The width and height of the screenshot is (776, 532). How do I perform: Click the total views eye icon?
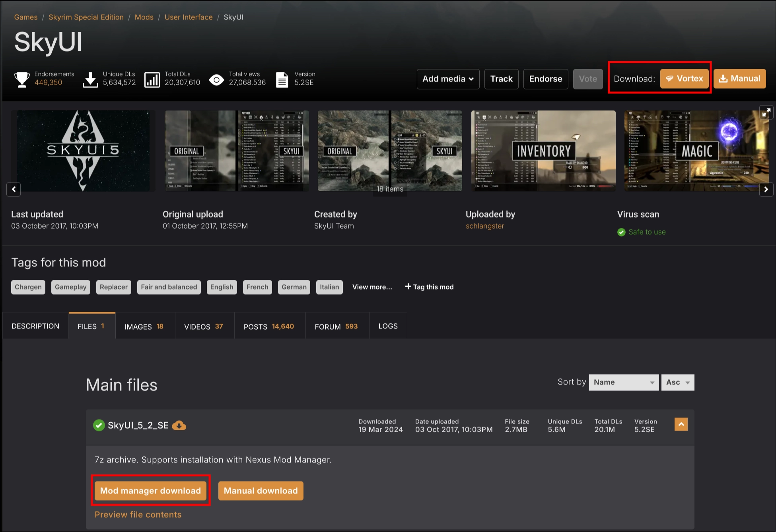coord(216,80)
